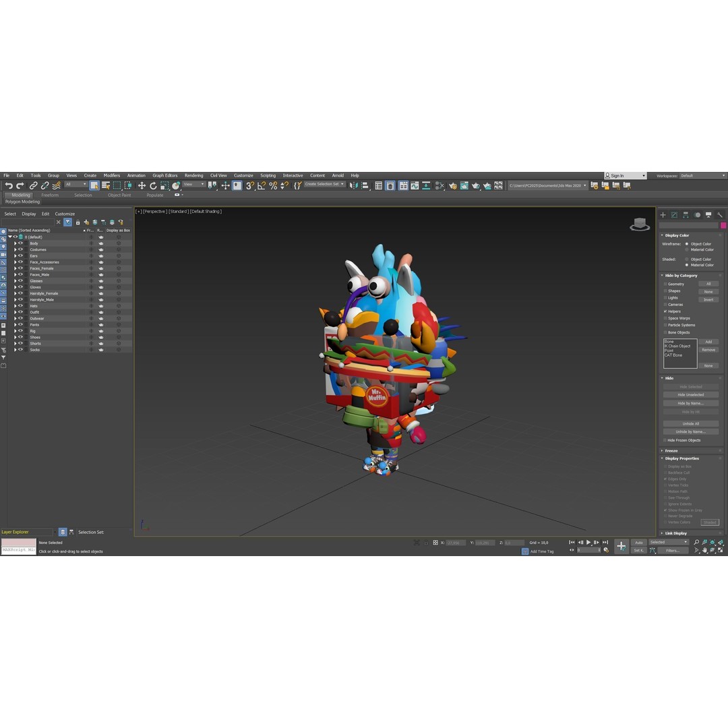Open the Graph Editors menu
The width and height of the screenshot is (728, 728).
(165, 175)
